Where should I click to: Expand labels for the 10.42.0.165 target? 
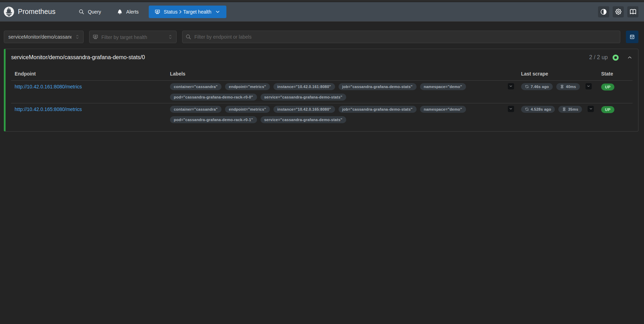click(x=511, y=109)
